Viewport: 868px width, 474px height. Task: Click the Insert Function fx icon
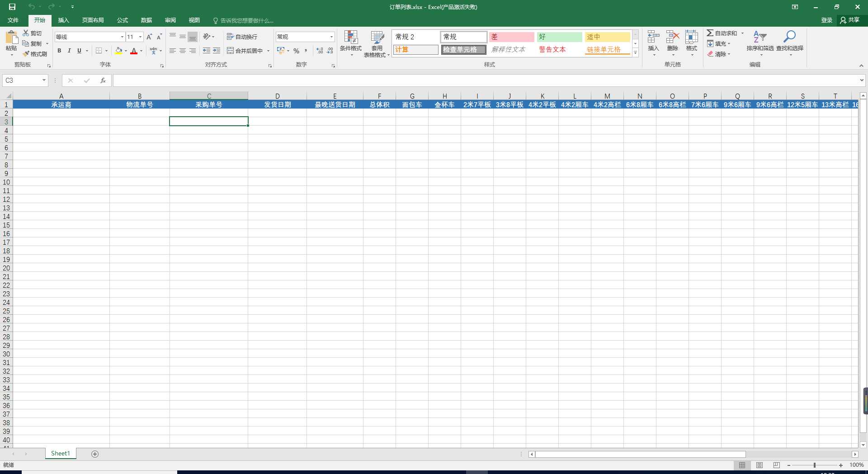[x=103, y=81]
